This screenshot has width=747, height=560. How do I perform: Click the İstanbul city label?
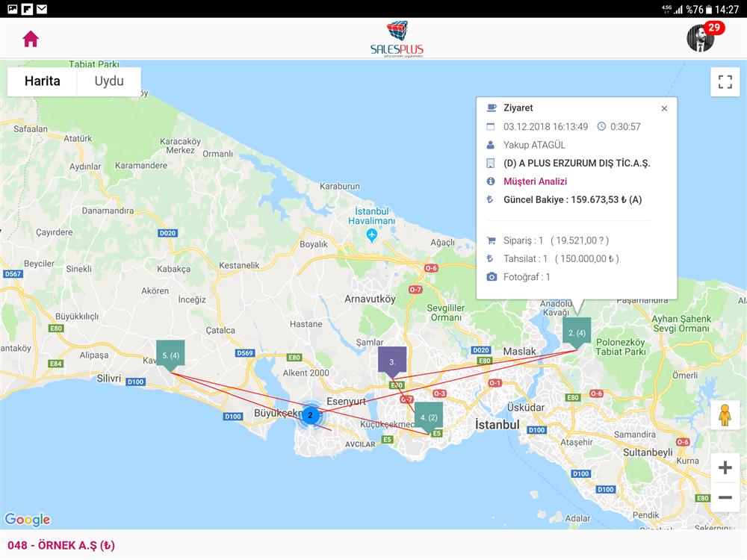[x=498, y=425]
